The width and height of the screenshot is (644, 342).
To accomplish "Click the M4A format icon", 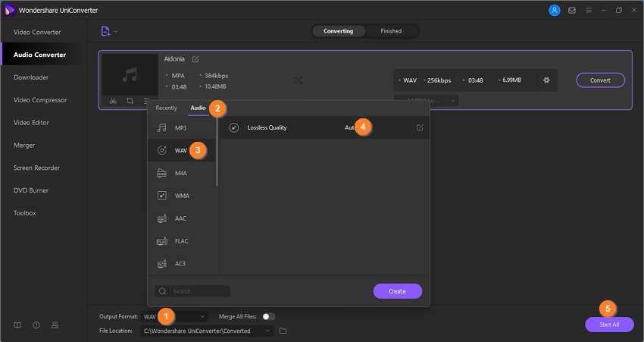I will [162, 173].
